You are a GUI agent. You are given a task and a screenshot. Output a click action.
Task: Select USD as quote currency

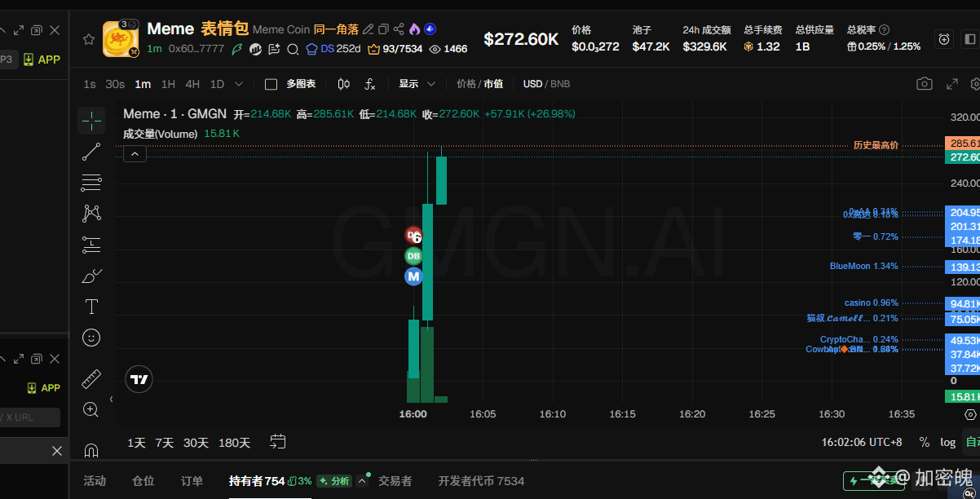(x=533, y=84)
